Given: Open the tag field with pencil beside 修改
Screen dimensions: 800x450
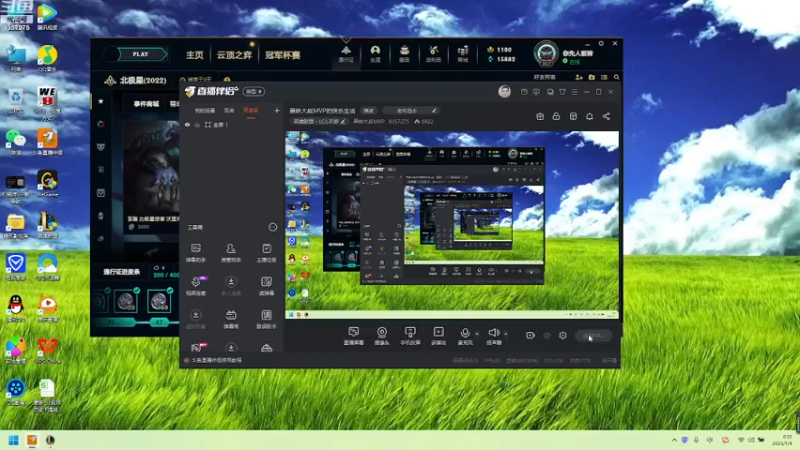Looking at the screenshot, I should (x=410, y=110).
